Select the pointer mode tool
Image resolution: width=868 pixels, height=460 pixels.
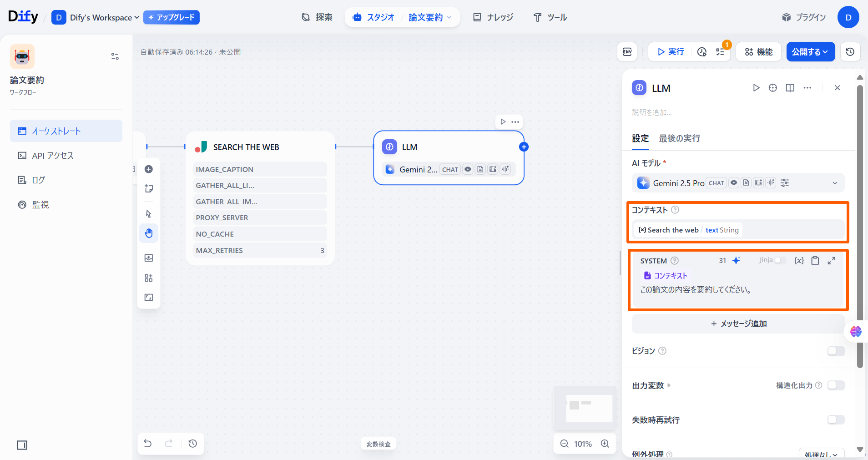pyautogui.click(x=149, y=214)
